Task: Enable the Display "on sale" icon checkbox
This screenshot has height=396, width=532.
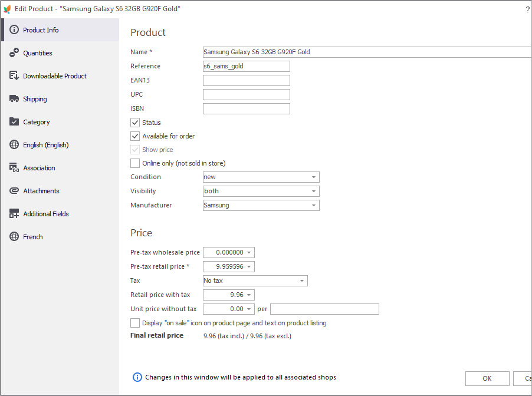Action: click(x=135, y=323)
